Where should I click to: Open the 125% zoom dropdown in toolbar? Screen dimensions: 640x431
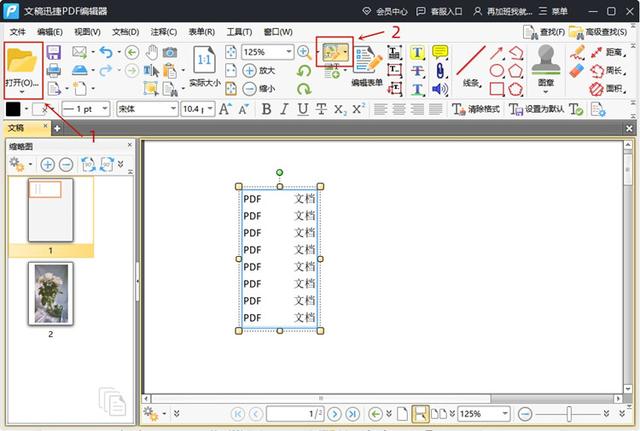point(288,51)
